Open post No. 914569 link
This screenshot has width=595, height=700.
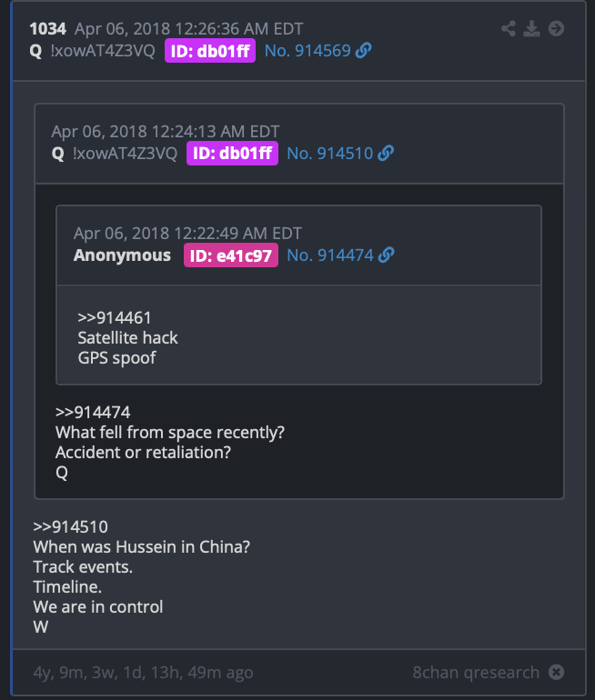coord(308,51)
